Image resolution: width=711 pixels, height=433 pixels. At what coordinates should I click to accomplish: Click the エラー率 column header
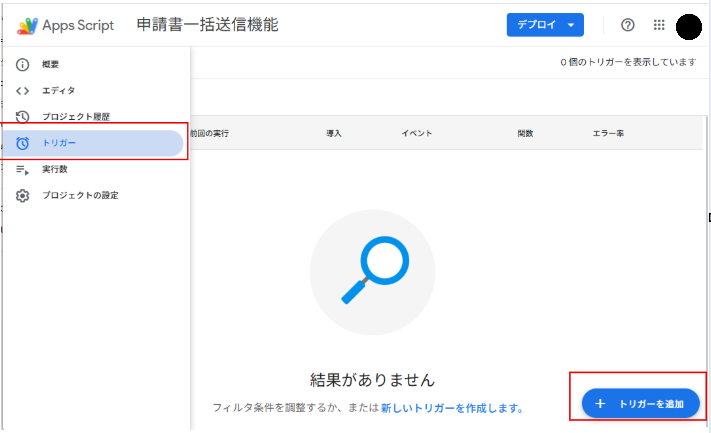point(607,133)
